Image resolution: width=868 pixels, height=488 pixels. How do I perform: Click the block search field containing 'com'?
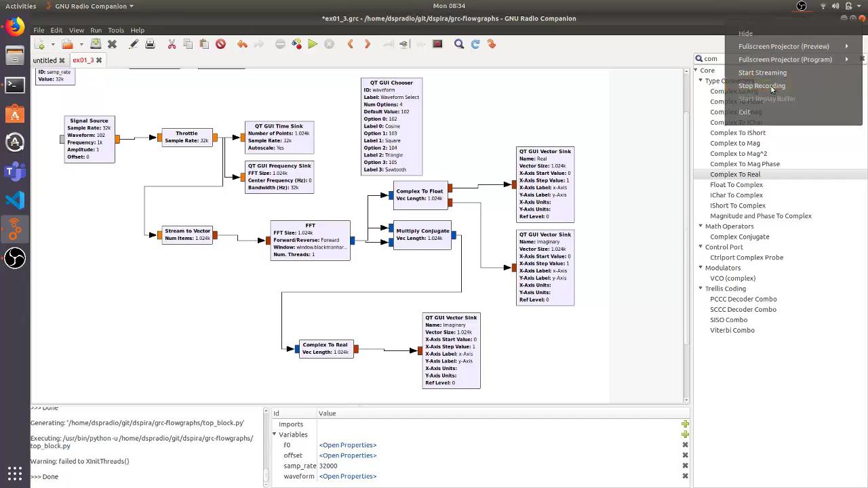[x=712, y=59]
